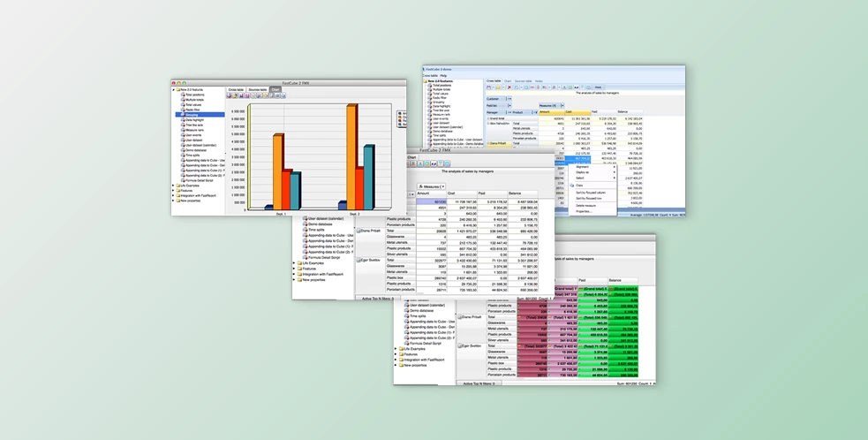The width and height of the screenshot is (868, 440).
Task: Select Data highlight item in bar chart window tree
Action: [x=194, y=119]
